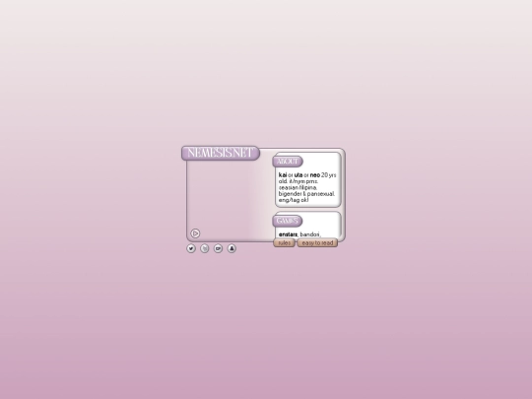Click the bold name 'neo'
Screen dimensions: 532x399
315,175
